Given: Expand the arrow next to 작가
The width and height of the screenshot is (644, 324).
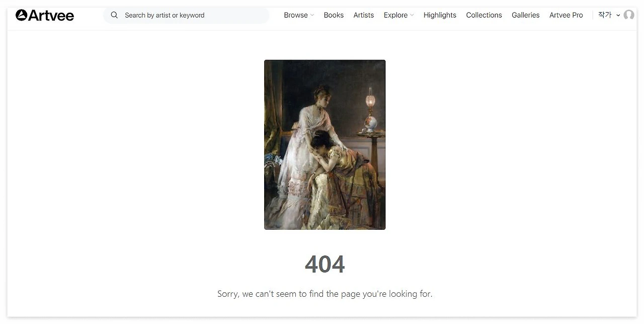Looking at the screenshot, I should [618, 15].
